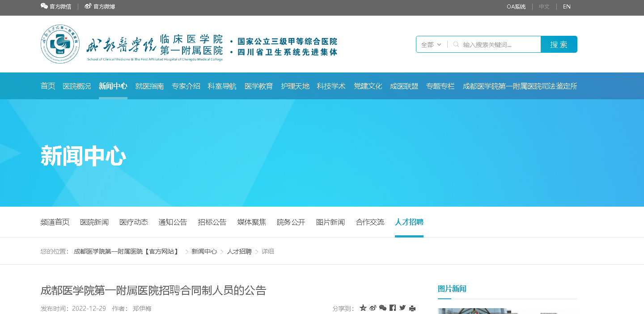Select the 通知公告 channel tab

pos(173,222)
